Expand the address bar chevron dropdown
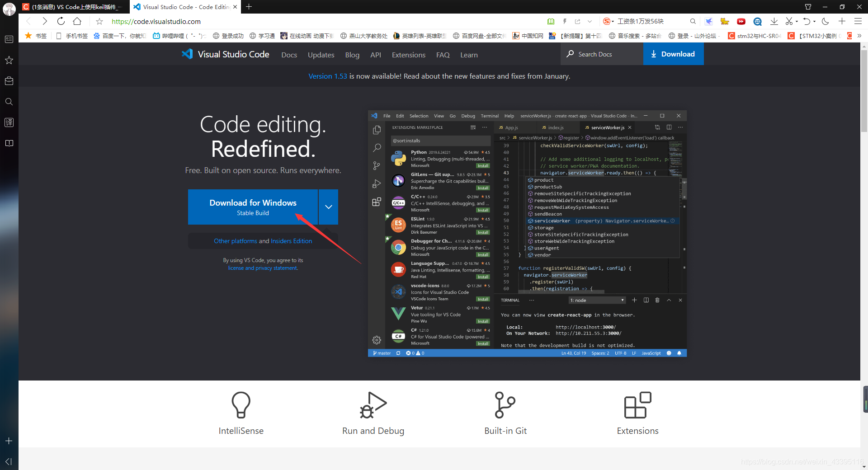 click(590, 21)
